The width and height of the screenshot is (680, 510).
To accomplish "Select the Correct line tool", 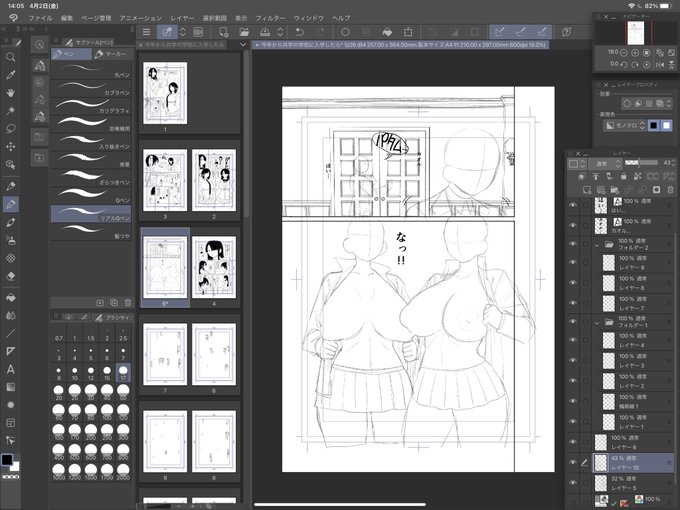I will tap(11, 441).
